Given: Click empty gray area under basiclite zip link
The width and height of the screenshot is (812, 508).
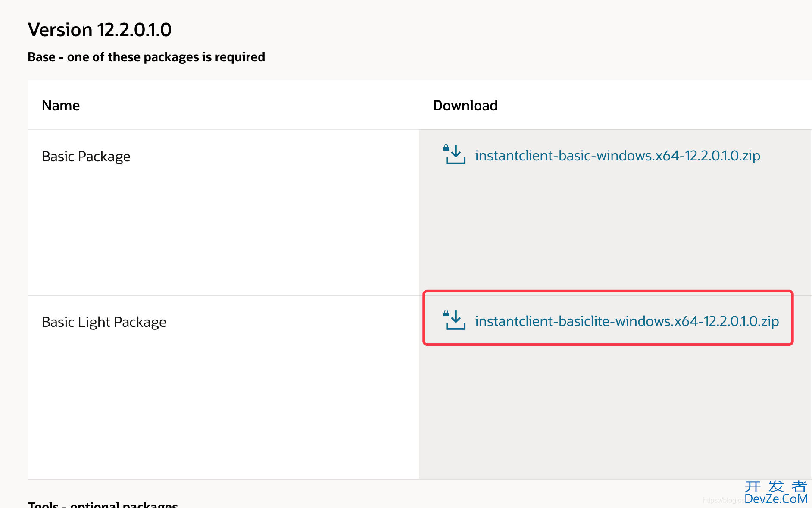Looking at the screenshot, I should 615,410.
